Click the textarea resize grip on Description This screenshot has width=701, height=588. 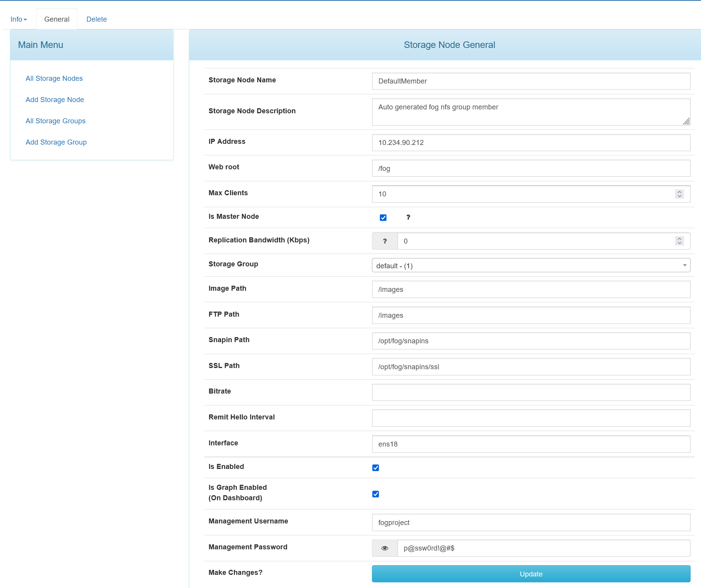coord(686,121)
